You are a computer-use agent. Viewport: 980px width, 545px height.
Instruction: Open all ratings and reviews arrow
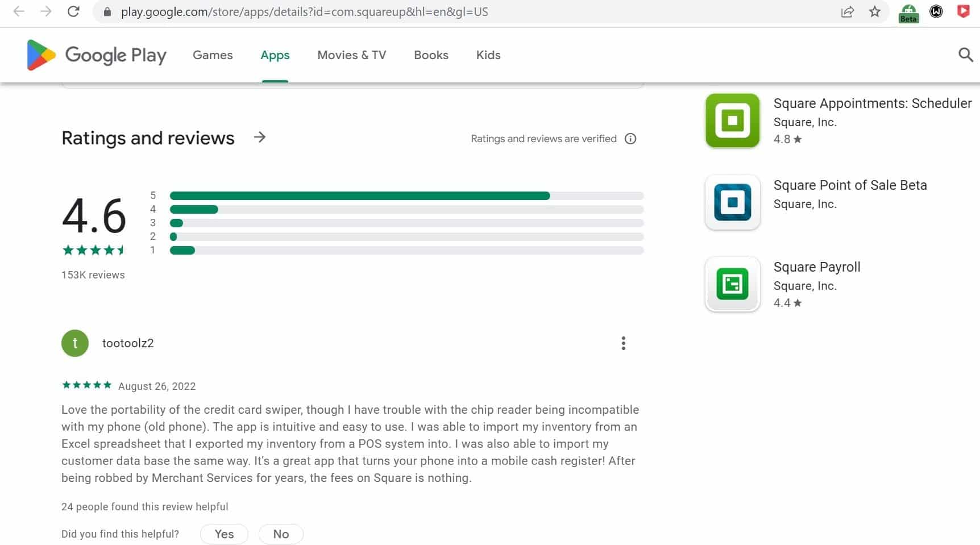click(x=260, y=138)
